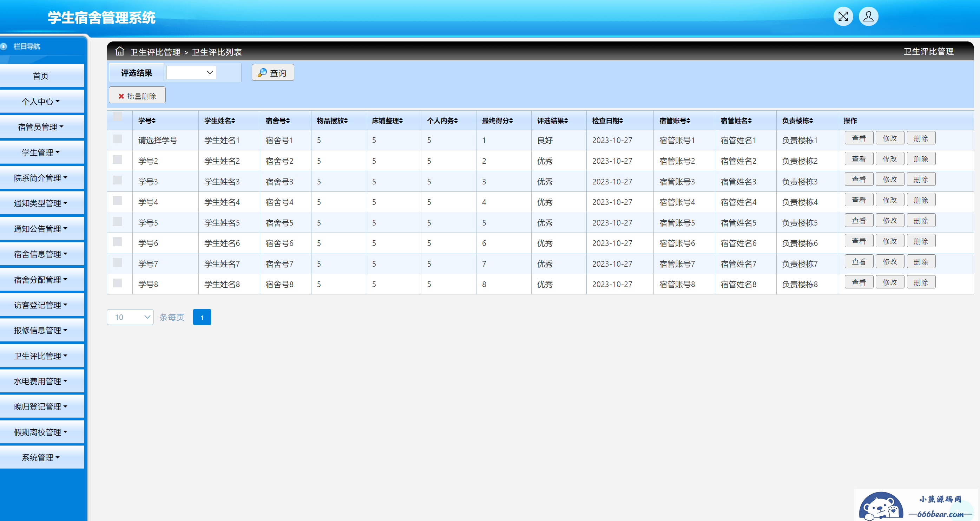Open the rows-per-page dropdown showing 10
The width and height of the screenshot is (980, 521).
pos(130,317)
